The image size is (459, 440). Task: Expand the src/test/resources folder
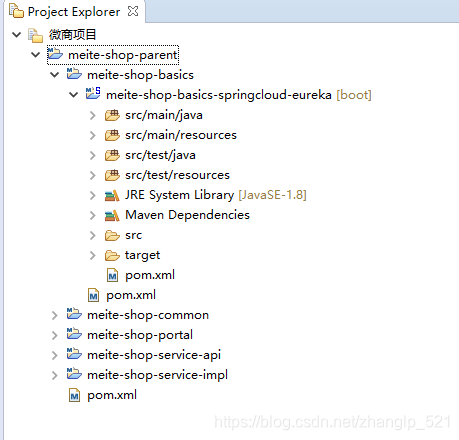(x=93, y=175)
